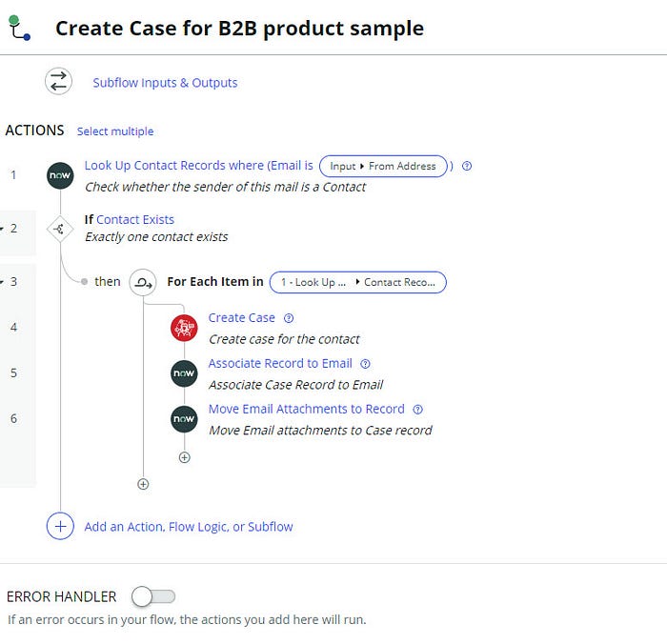Click the For Each loop icon

pos(143,282)
